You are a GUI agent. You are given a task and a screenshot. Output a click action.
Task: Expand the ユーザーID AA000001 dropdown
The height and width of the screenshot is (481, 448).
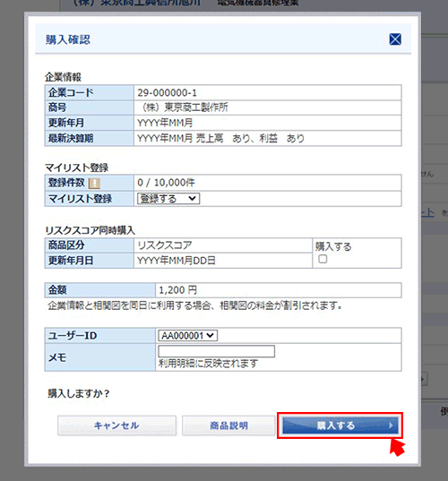pyautogui.click(x=187, y=336)
